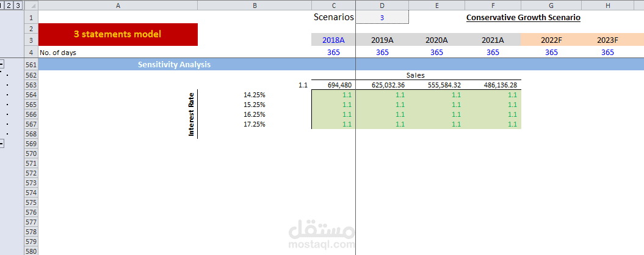Click the No. of days label
644x255 pixels.
[x=58, y=53]
